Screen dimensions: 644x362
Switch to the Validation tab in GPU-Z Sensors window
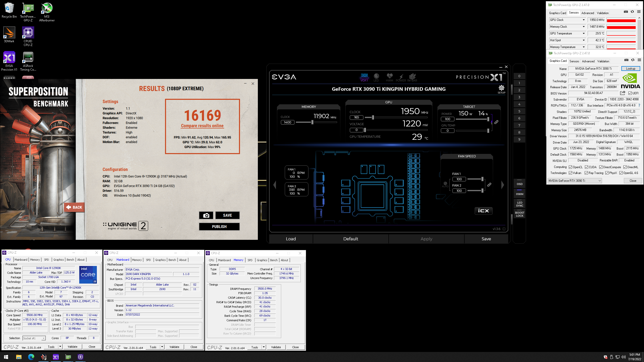point(603,13)
